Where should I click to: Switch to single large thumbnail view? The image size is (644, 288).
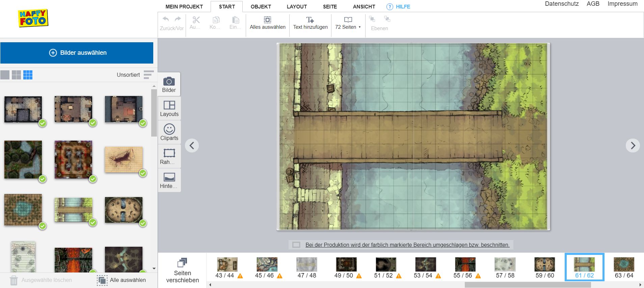tap(5, 75)
